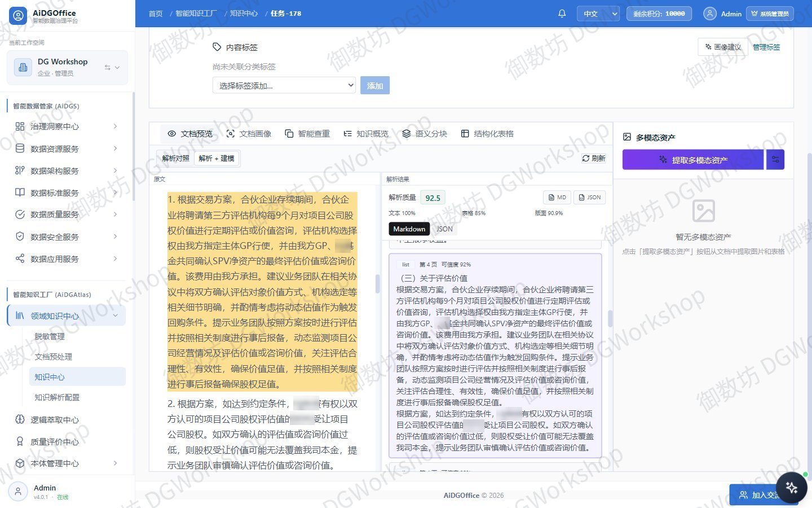Image resolution: width=812 pixels, height=508 pixels.
Task: Switch to 智能查重 tab
Action: coord(307,134)
